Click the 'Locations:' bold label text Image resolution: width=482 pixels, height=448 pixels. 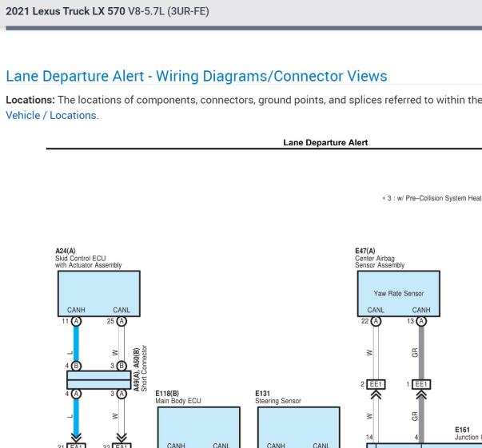click(x=30, y=100)
